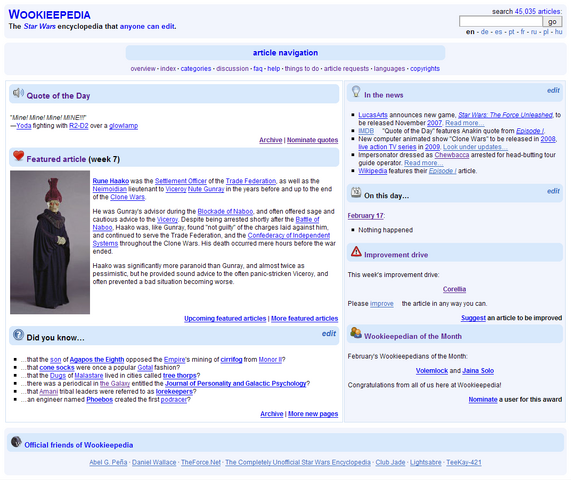Image resolution: width=571 pixels, height=480 pixels.
Task: Open the things to do link
Action: coord(302,68)
